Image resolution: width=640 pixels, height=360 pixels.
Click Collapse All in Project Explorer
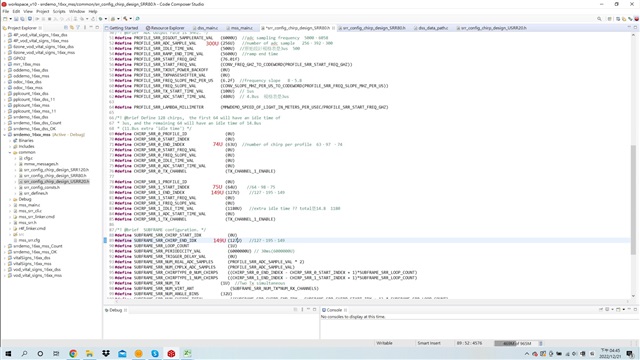(x=66, y=28)
